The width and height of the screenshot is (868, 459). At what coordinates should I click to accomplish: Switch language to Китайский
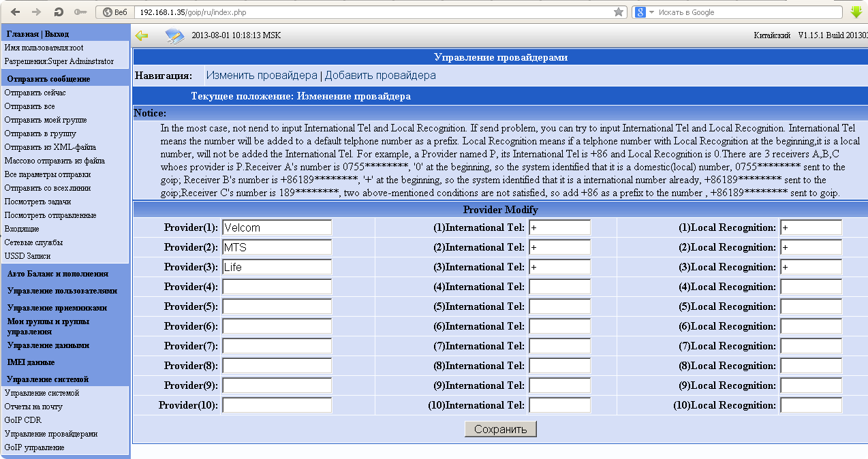(772, 35)
